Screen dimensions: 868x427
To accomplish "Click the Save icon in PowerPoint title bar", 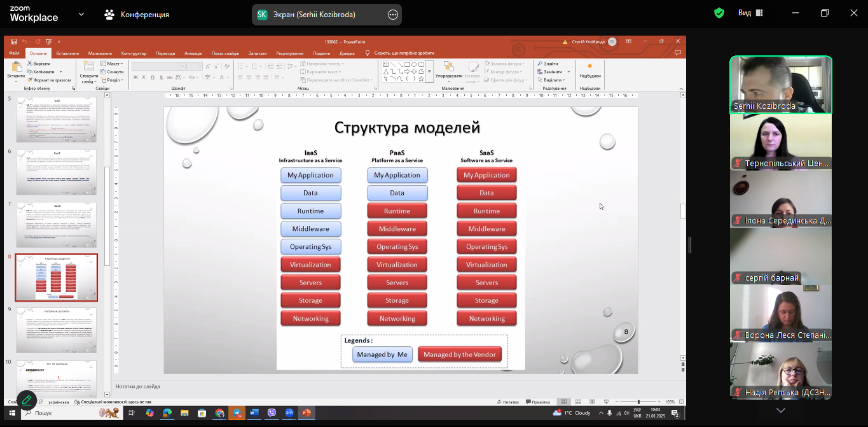I will (x=14, y=41).
